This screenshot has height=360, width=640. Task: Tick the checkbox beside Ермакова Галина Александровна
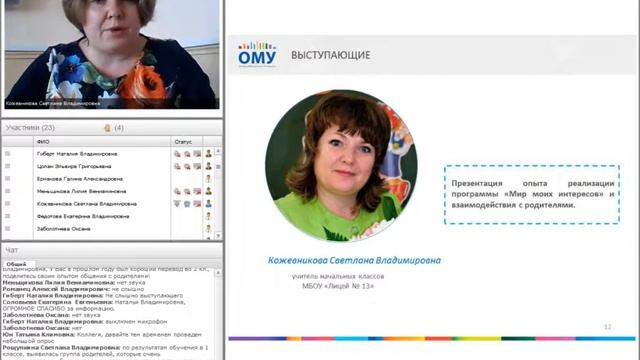7,179
